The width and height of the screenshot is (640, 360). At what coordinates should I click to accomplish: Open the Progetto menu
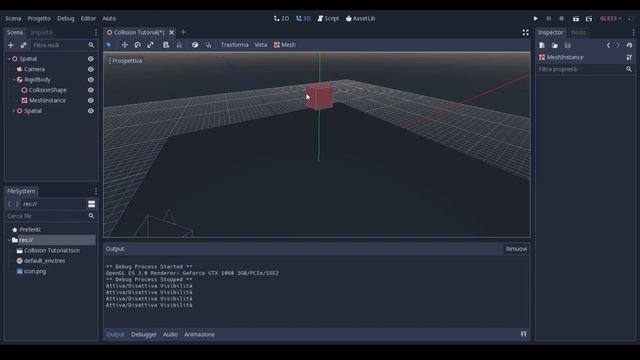point(39,18)
